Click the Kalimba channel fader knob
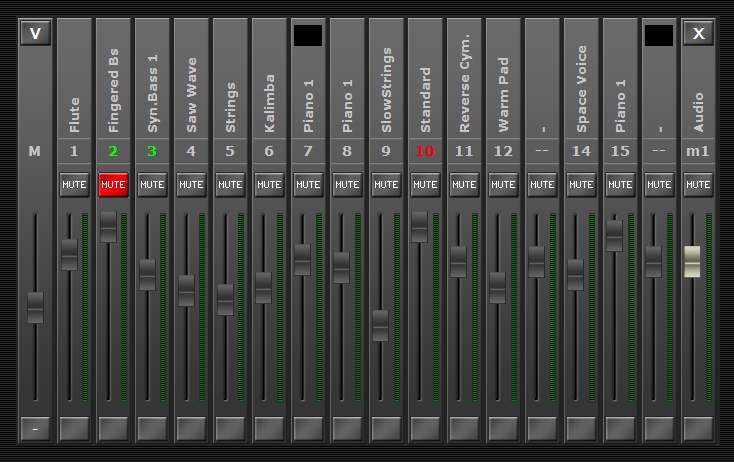Screen dimensions: 734x462 coord(264,288)
